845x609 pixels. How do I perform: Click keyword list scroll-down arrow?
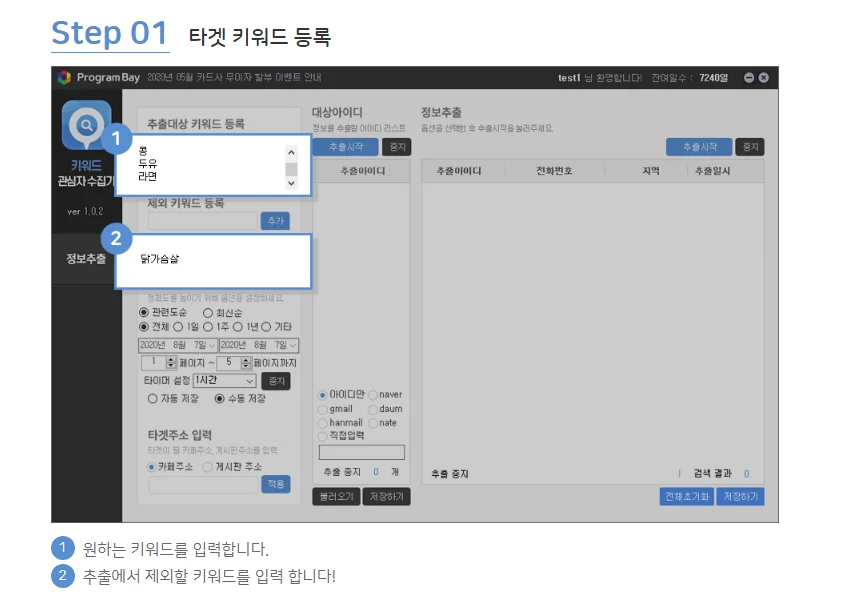(291, 183)
